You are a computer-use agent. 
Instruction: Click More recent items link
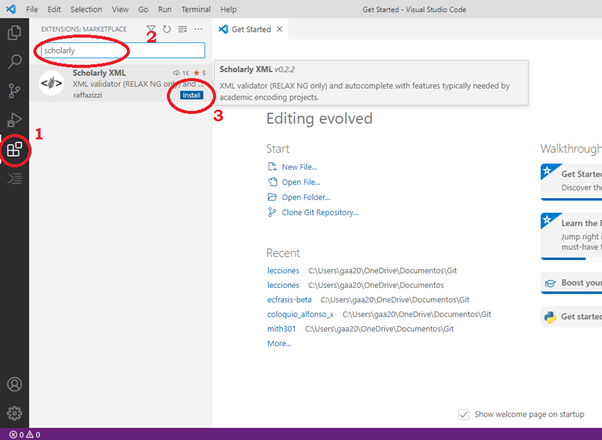click(x=279, y=343)
